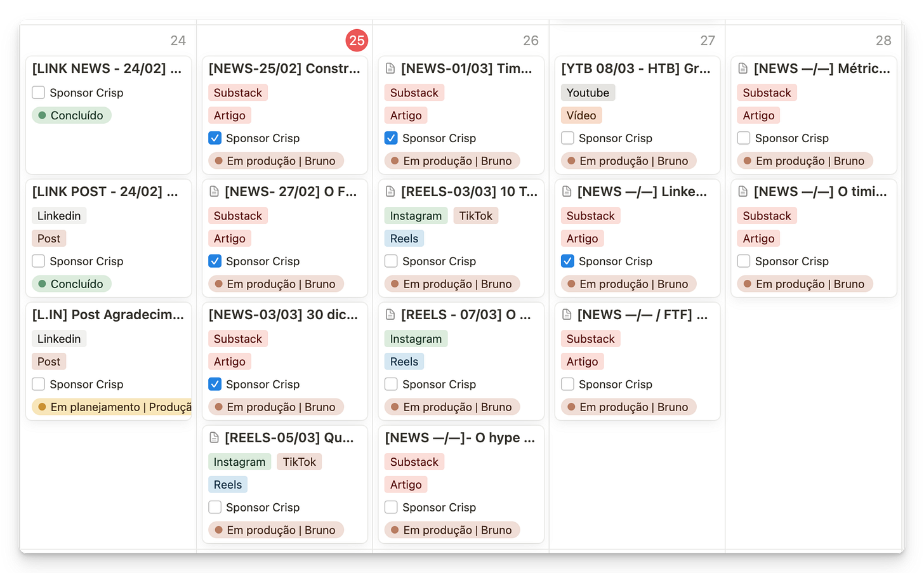Click the page icon on [NEWS-01/03] card
924x573 pixels.
[390, 69]
